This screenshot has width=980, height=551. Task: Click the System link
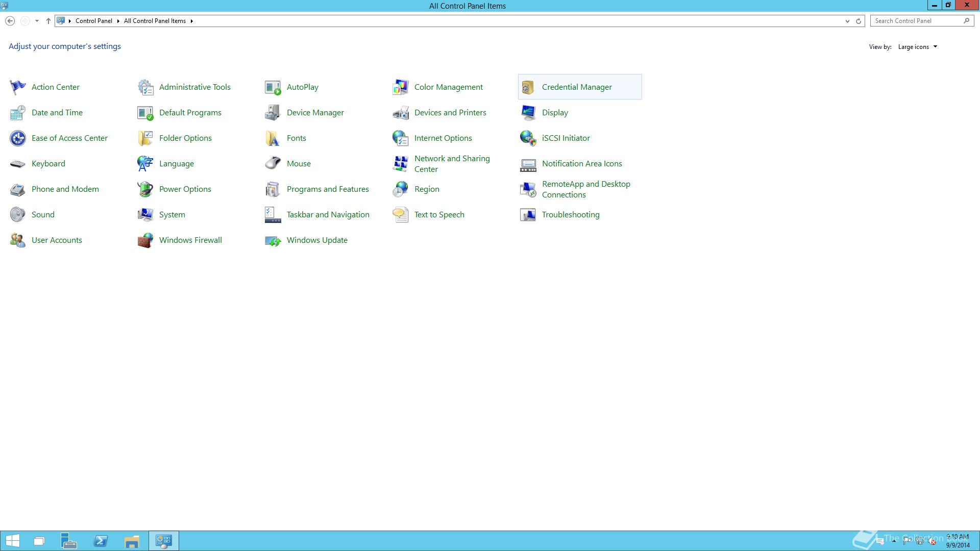(x=172, y=215)
